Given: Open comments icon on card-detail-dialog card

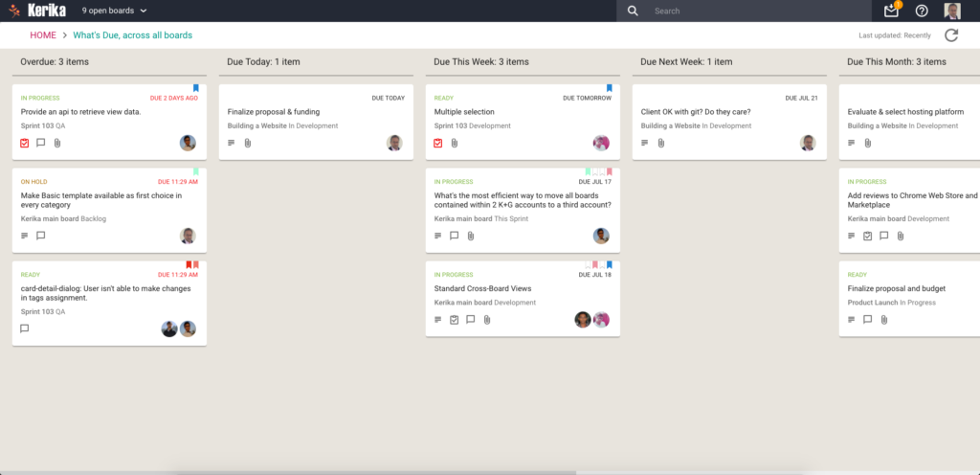Looking at the screenshot, I should [24, 328].
